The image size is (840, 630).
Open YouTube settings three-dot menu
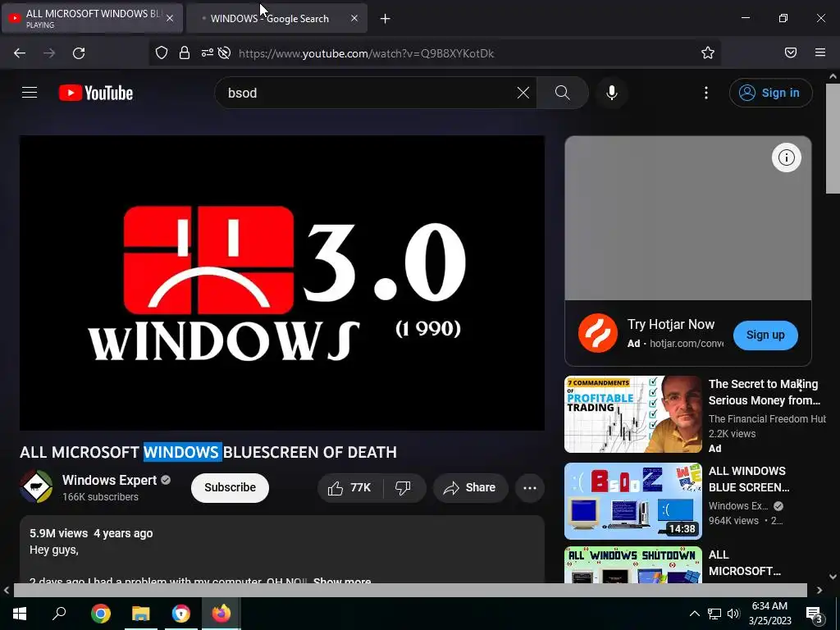[x=705, y=93]
